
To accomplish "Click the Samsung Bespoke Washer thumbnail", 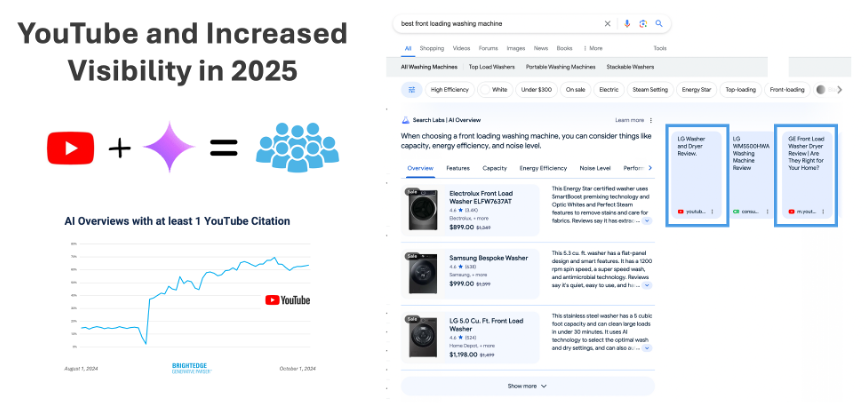I will [423, 269].
